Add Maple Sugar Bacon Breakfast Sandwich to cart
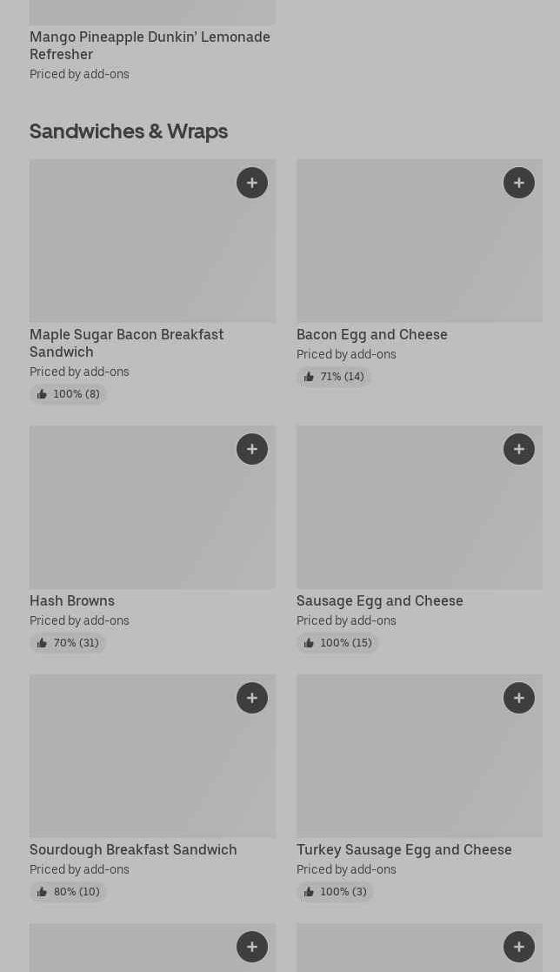This screenshot has width=560, height=972. (x=252, y=183)
